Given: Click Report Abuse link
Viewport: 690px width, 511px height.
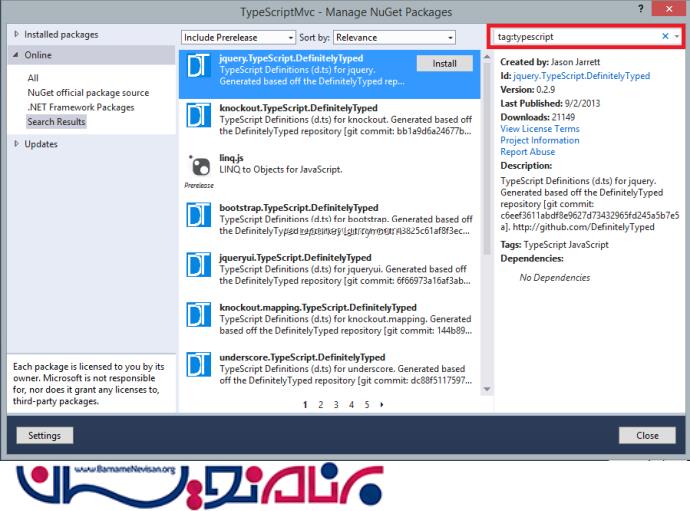Looking at the screenshot, I should coord(527,151).
